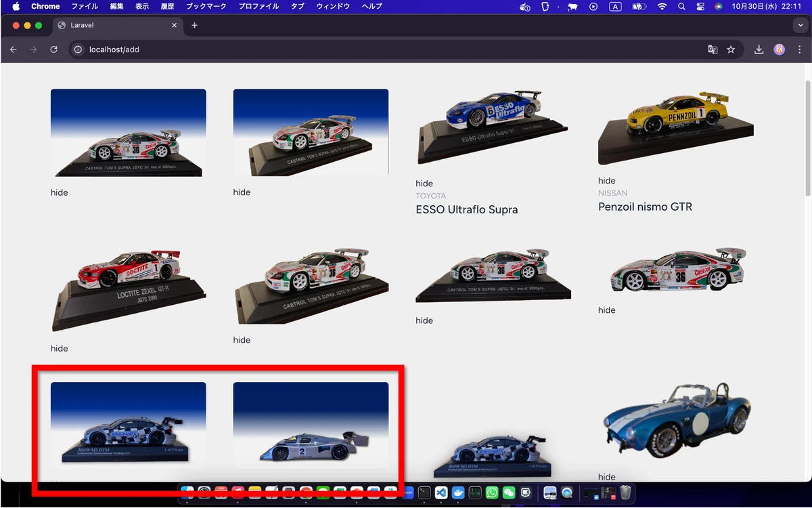Open the 履歴 menu
Viewport: 812px width, 508px height.
(x=167, y=7)
